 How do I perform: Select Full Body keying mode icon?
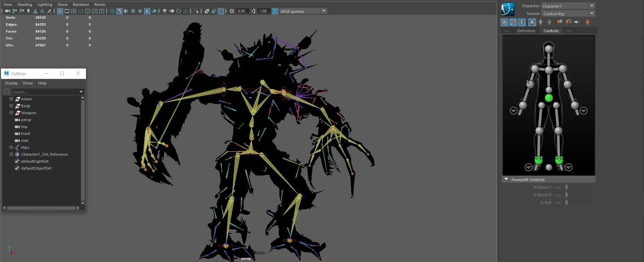pyautogui.click(x=532, y=22)
